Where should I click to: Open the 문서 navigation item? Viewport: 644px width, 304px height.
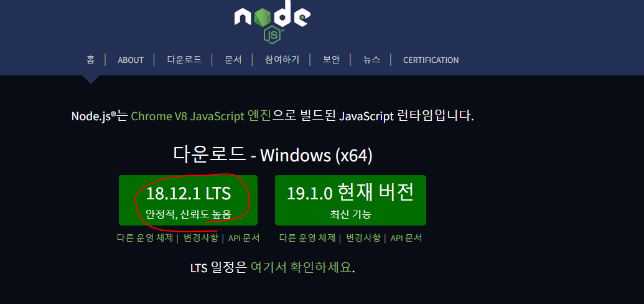[x=233, y=60]
